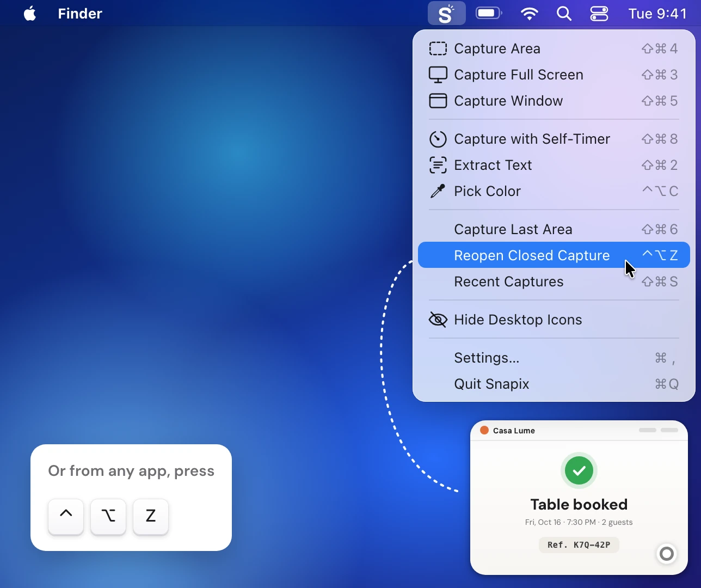Click the Casa Lume title text
This screenshot has width=701, height=588.
click(x=514, y=431)
